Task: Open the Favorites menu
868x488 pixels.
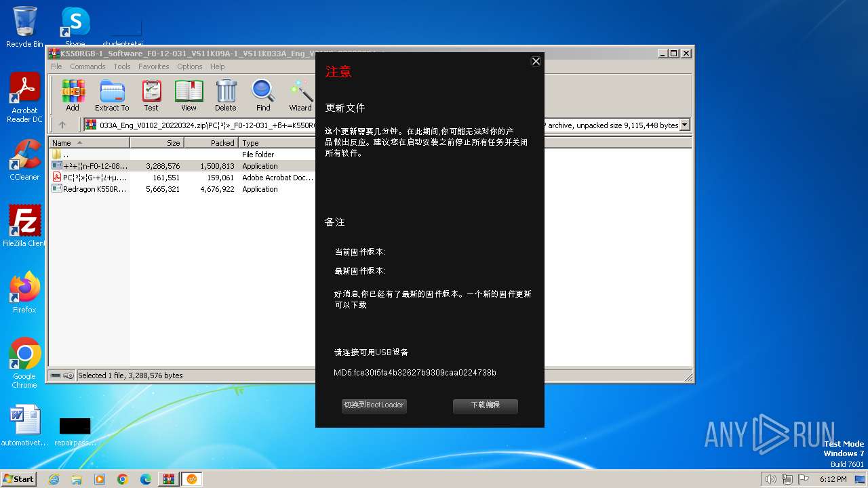Action: point(154,66)
